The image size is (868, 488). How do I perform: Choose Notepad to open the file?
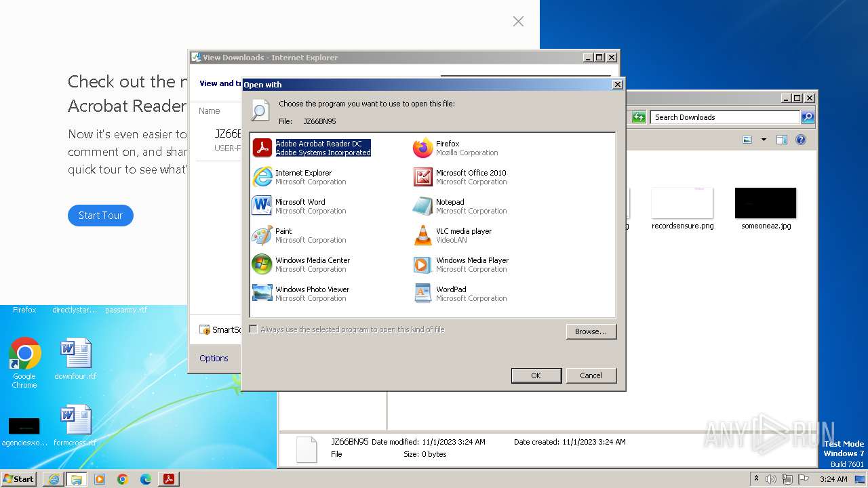coord(460,206)
